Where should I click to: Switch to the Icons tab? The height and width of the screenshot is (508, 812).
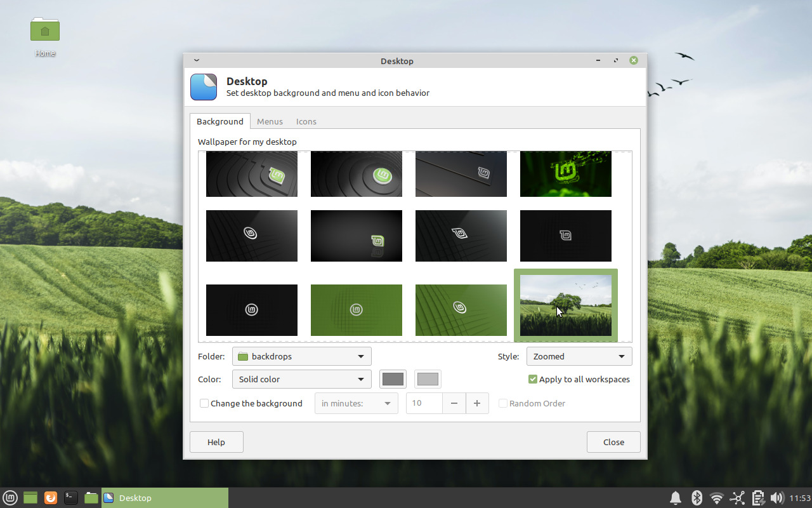306,121
